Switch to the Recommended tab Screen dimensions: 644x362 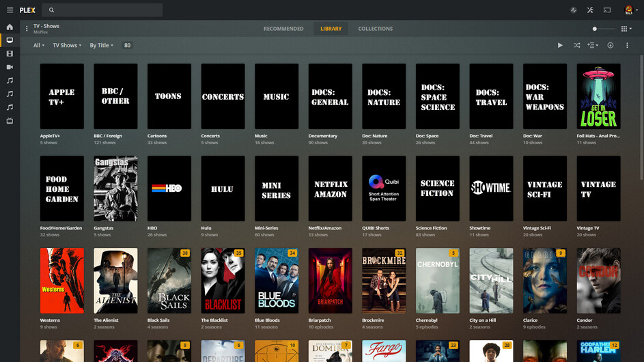[x=283, y=29]
